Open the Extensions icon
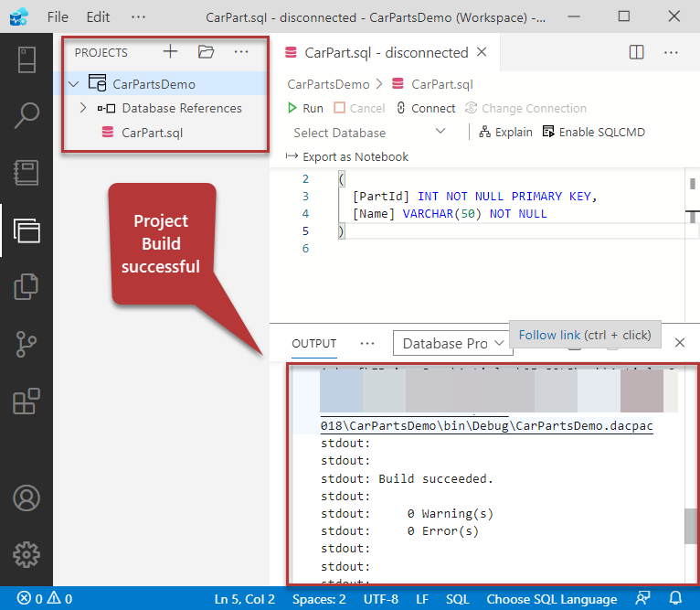This screenshot has width=700, height=610. (27, 401)
